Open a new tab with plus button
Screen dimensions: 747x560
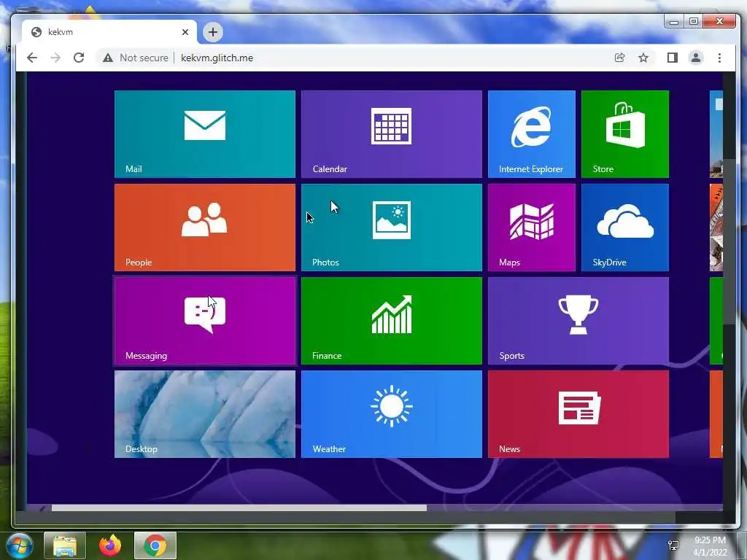click(213, 32)
